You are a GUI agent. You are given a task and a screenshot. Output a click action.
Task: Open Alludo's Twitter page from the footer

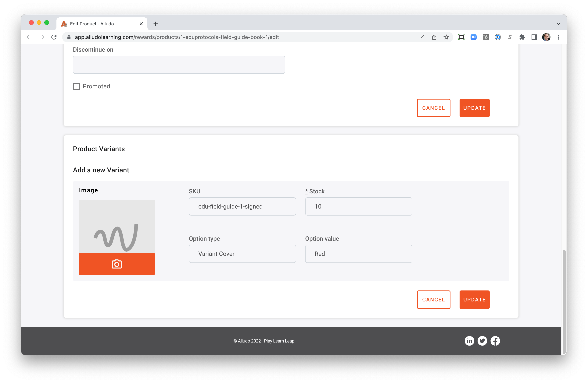(482, 341)
